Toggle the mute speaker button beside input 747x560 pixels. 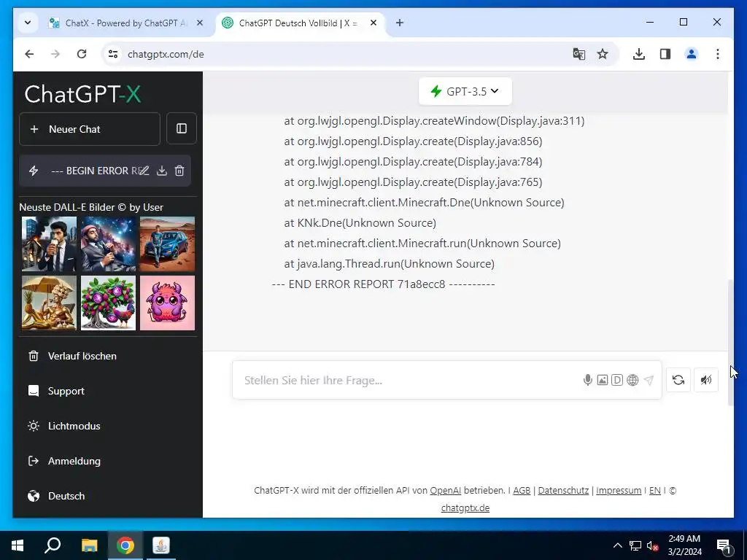tap(706, 380)
